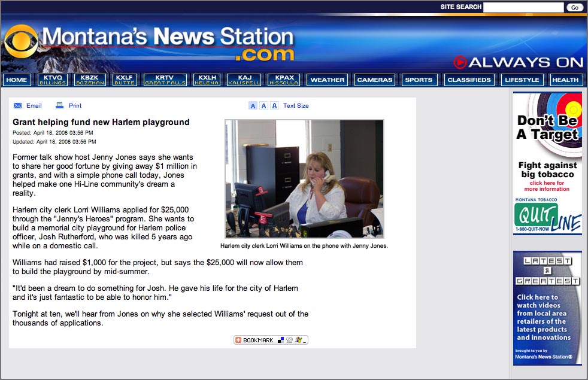Screen dimensions: 588x380
Task: Open the Latest & Greatest videos ad
Action: [x=547, y=308]
